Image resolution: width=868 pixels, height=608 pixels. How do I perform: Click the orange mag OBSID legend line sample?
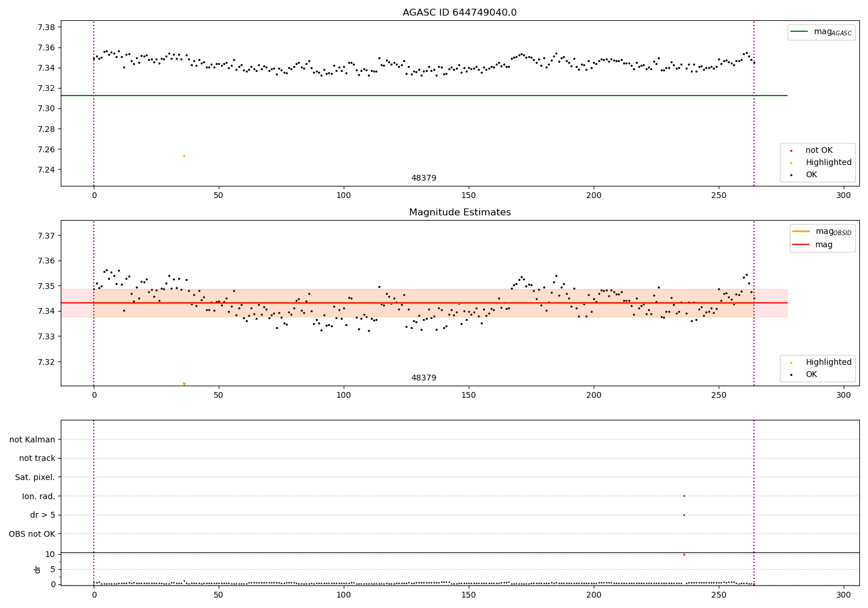(801, 232)
